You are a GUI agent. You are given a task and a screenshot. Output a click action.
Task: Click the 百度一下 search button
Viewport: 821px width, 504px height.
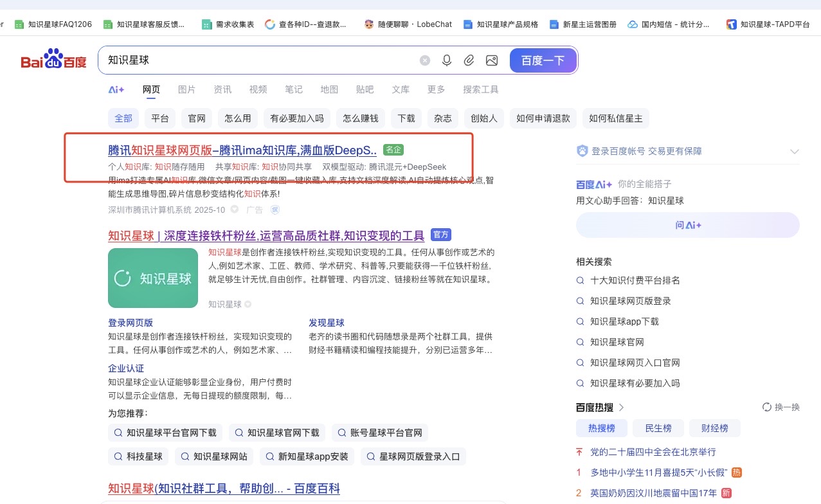(x=543, y=60)
